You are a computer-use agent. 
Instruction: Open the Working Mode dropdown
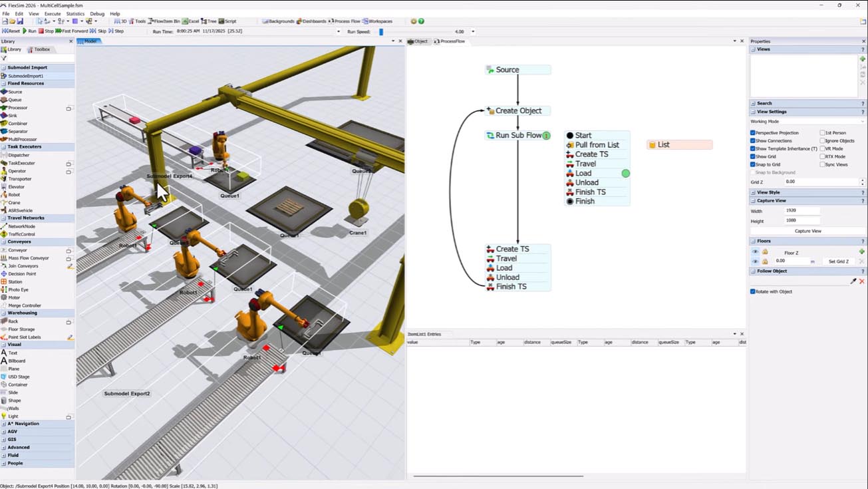pos(807,121)
